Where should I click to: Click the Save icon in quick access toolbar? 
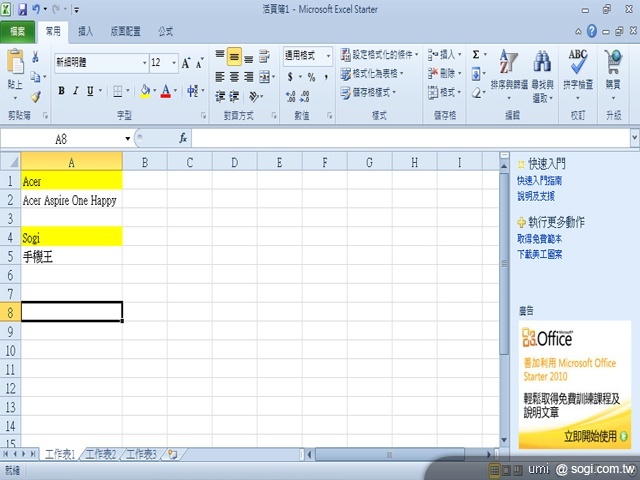coord(22,9)
